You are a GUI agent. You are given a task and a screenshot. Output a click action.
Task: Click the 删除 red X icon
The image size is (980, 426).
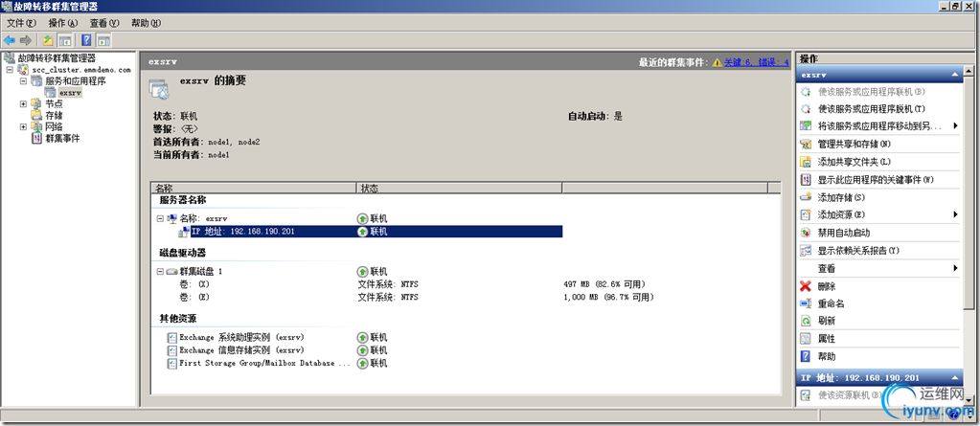tap(806, 286)
